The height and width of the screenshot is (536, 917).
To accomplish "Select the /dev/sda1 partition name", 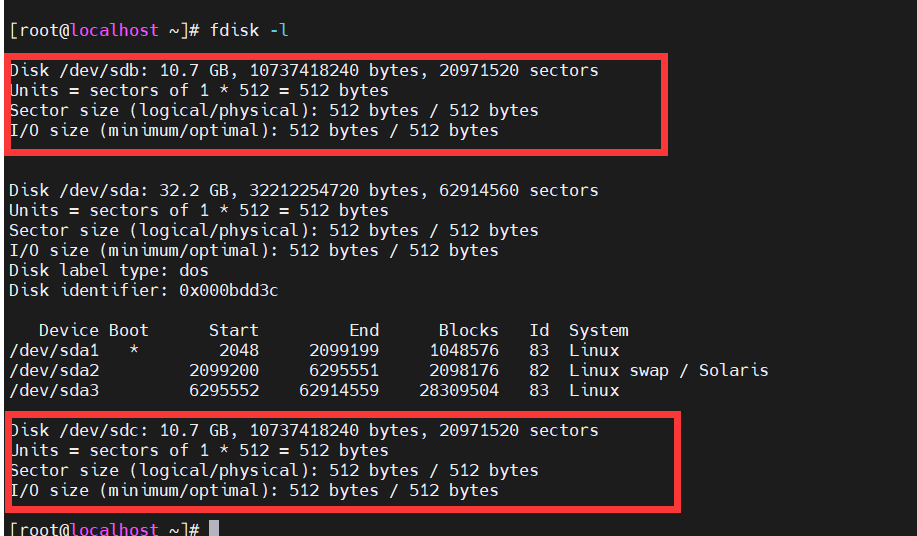I will coord(53,351).
